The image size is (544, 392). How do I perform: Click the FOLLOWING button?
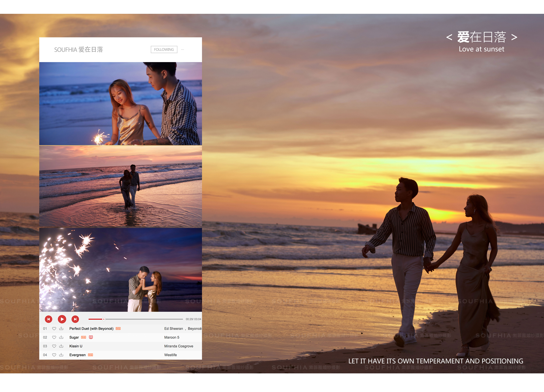[x=164, y=50]
